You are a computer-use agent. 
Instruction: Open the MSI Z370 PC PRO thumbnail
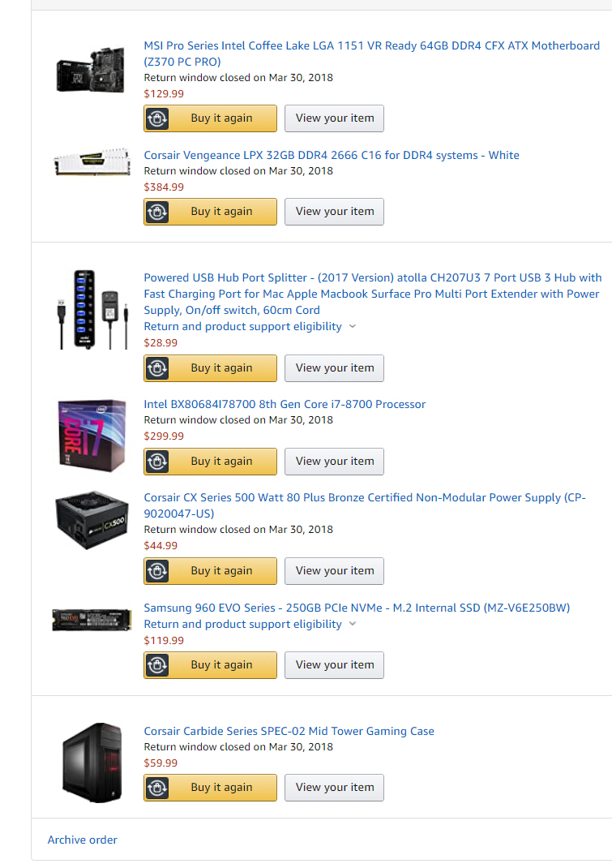pos(92,70)
